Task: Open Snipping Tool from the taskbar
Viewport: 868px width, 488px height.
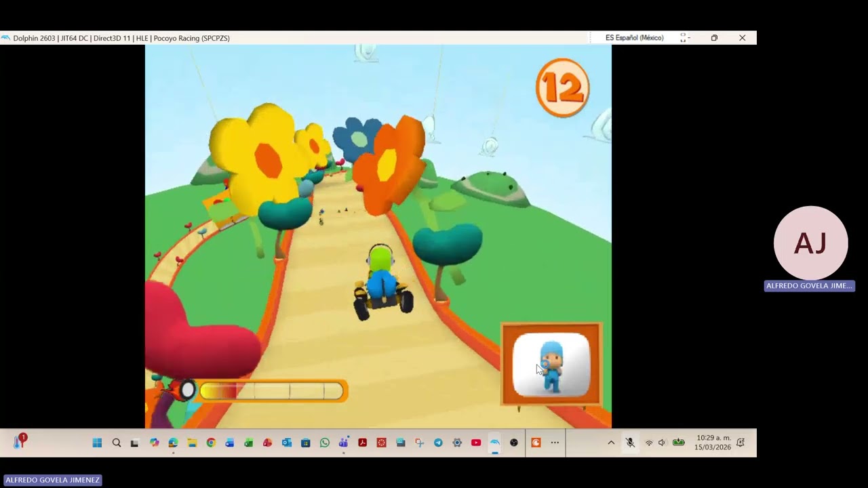Action: click(419, 443)
